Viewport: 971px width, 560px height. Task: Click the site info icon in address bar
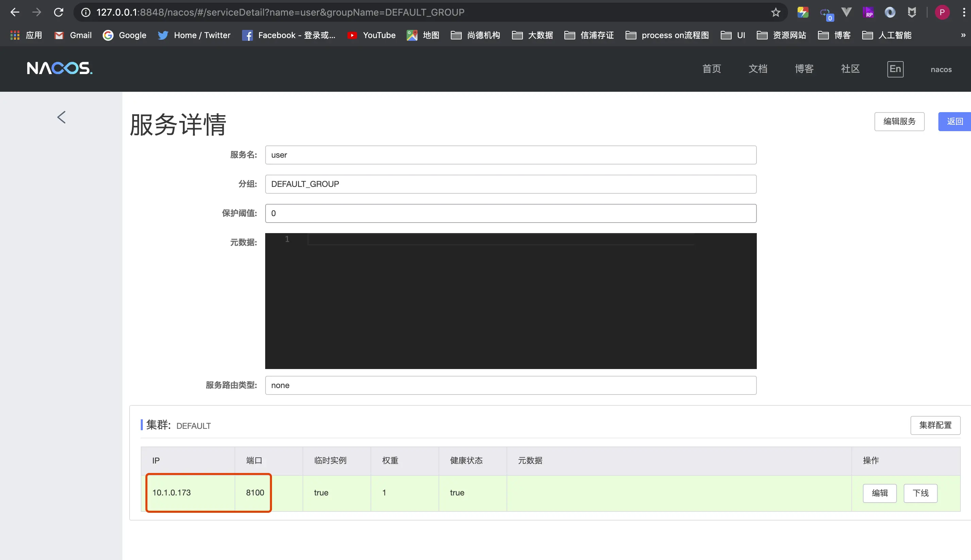(x=85, y=12)
